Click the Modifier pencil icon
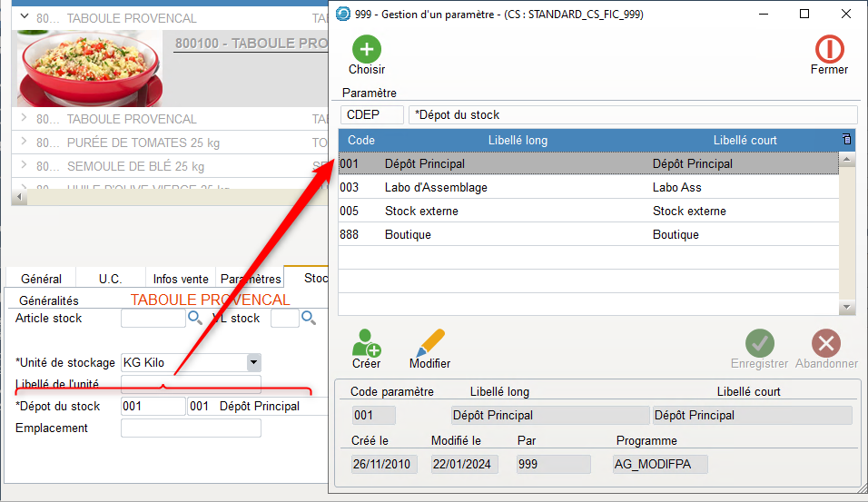Viewport: 868px width, 502px height. coord(430,343)
